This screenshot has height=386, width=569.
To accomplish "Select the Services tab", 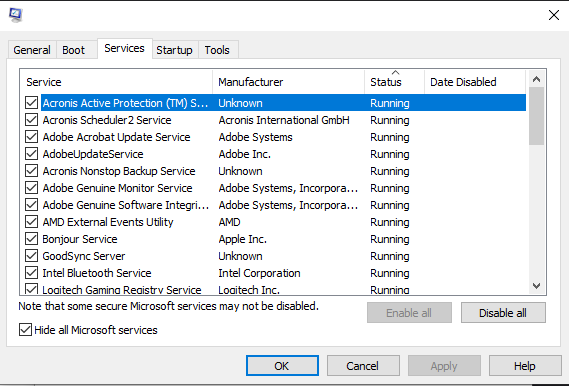I will [124, 48].
